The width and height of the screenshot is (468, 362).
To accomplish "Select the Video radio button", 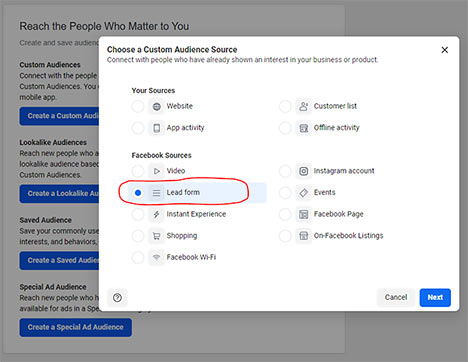I will (138, 171).
